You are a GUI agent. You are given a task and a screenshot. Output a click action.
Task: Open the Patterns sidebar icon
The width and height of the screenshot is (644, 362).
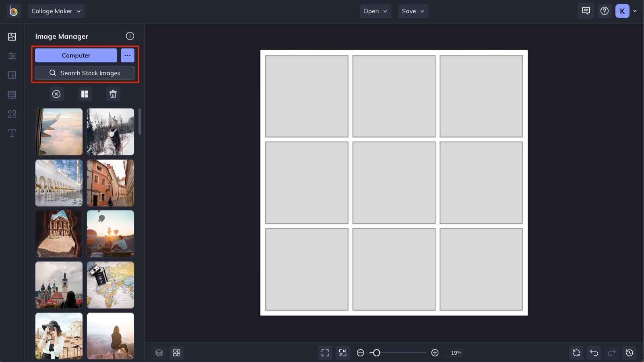pyautogui.click(x=12, y=95)
